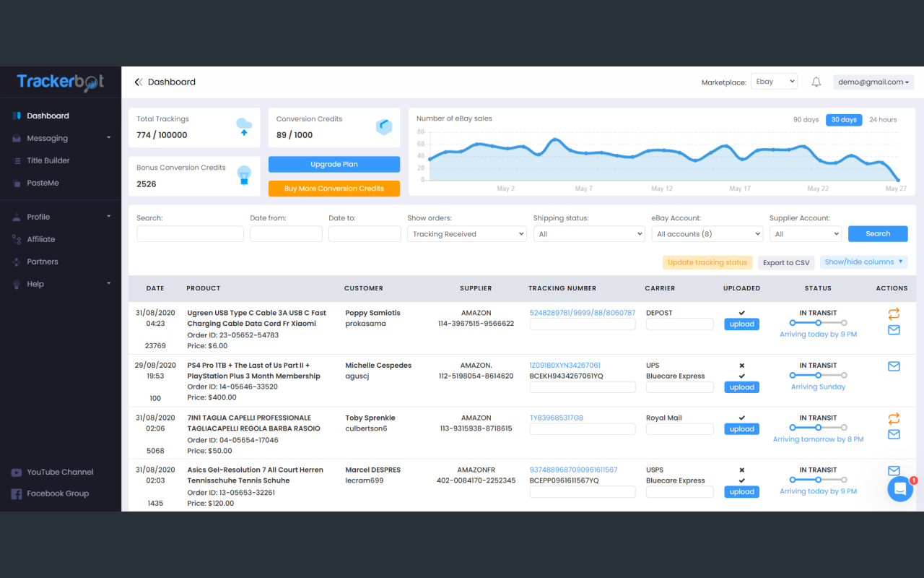Open Facebook Group link in sidebar
Image resolution: width=924 pixels, height=578 pixels.
pyautogui.click(x=58, y=494)
